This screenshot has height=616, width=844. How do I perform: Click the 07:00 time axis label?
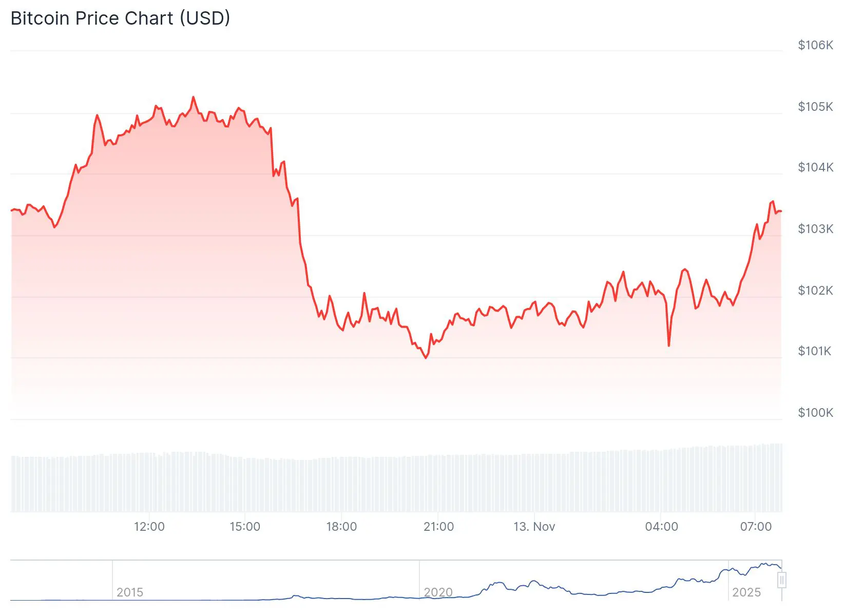pos(756,527)
